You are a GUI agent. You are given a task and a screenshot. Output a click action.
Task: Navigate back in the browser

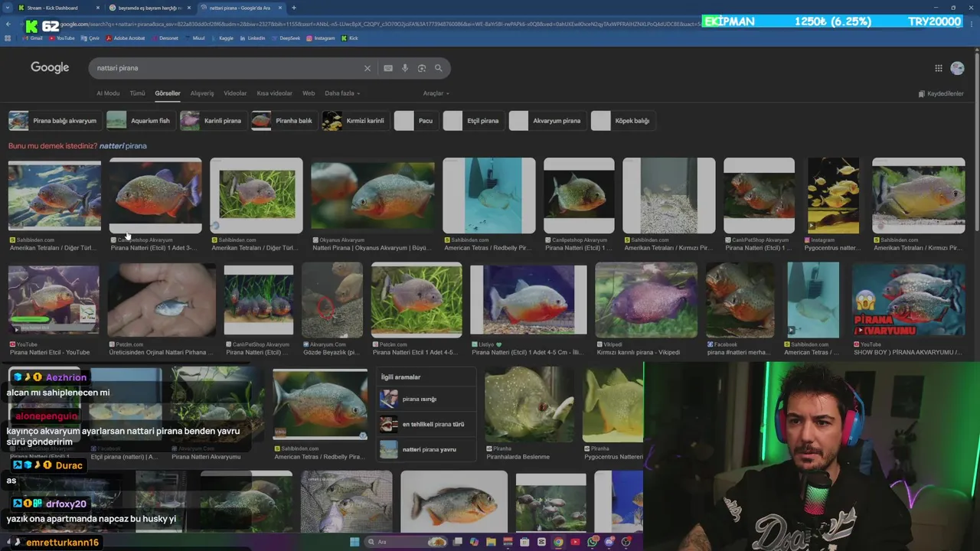(8, 24)
